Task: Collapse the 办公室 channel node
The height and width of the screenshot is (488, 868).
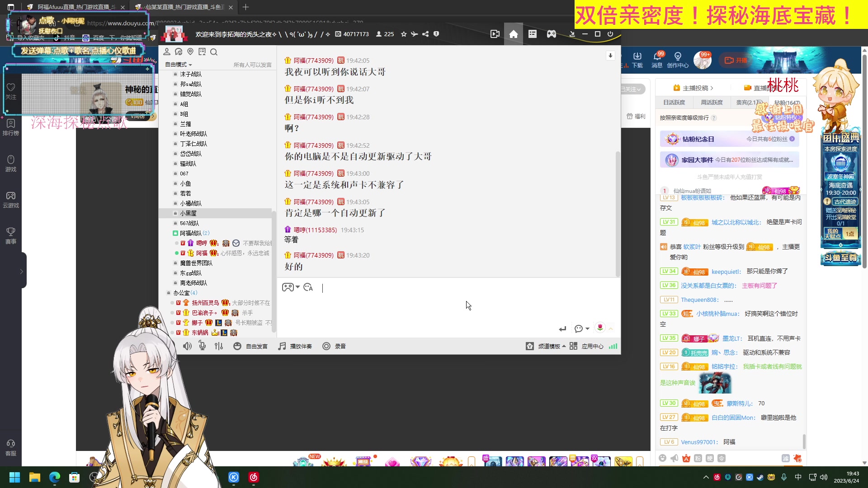Action: pyautogui.click(x=169, y=293)
